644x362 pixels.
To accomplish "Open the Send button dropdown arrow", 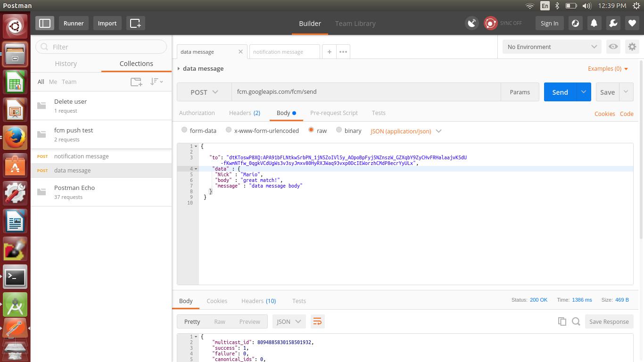I will pos(584,92).
